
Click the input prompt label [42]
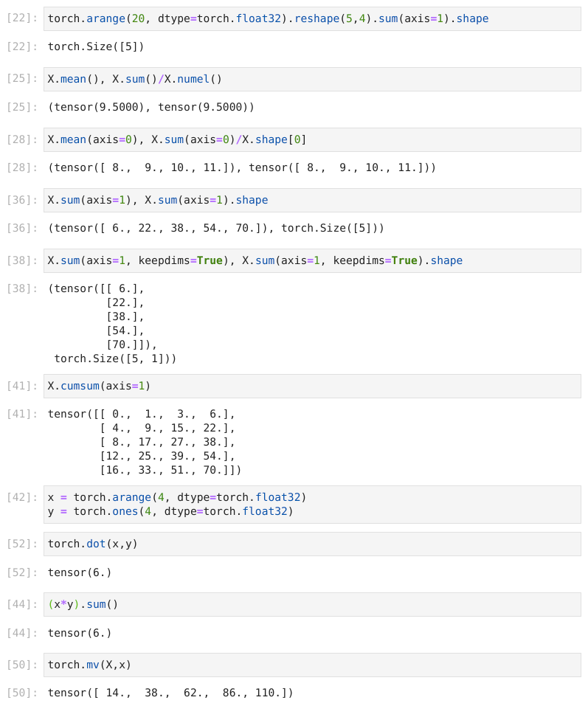click(x=22, y=498)
